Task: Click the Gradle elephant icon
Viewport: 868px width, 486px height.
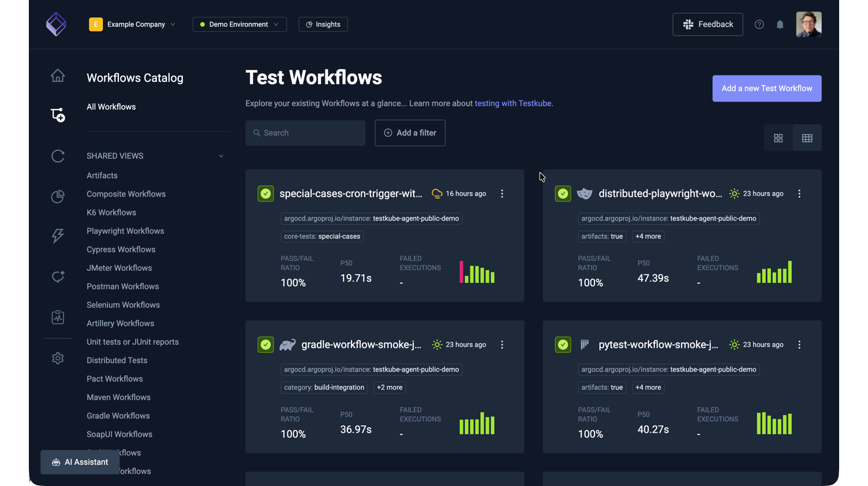Action: [287, 345]
